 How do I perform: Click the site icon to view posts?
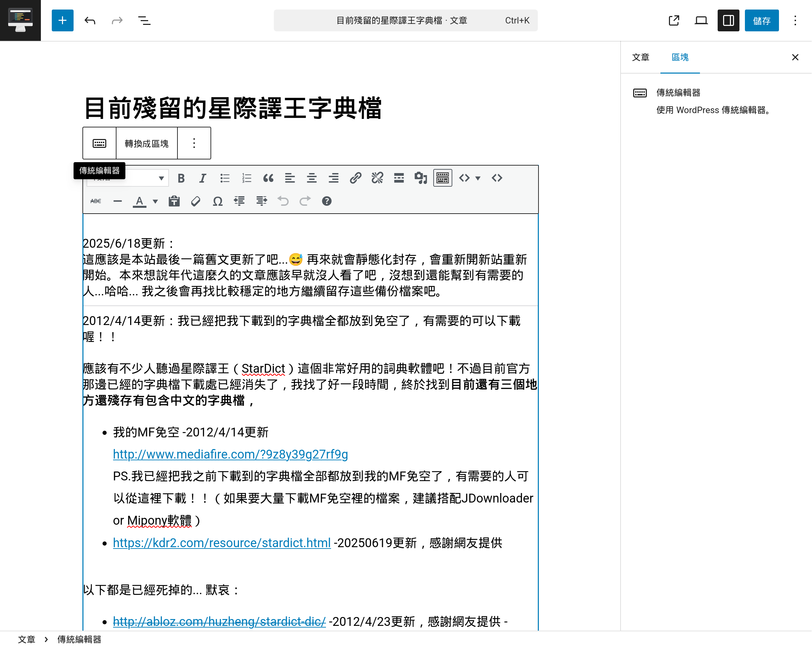[x=20, y=20]
